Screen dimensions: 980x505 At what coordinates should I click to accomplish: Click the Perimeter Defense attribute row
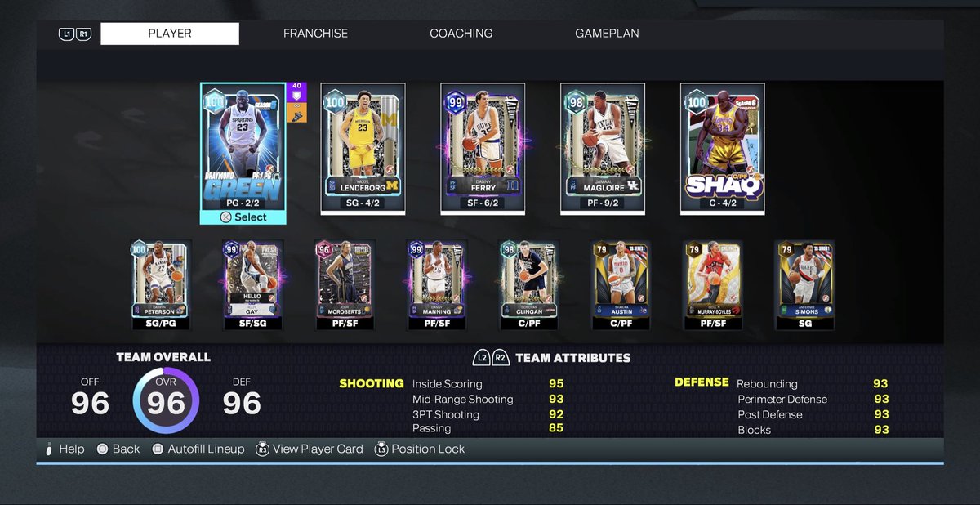click(x=813, y=400)
